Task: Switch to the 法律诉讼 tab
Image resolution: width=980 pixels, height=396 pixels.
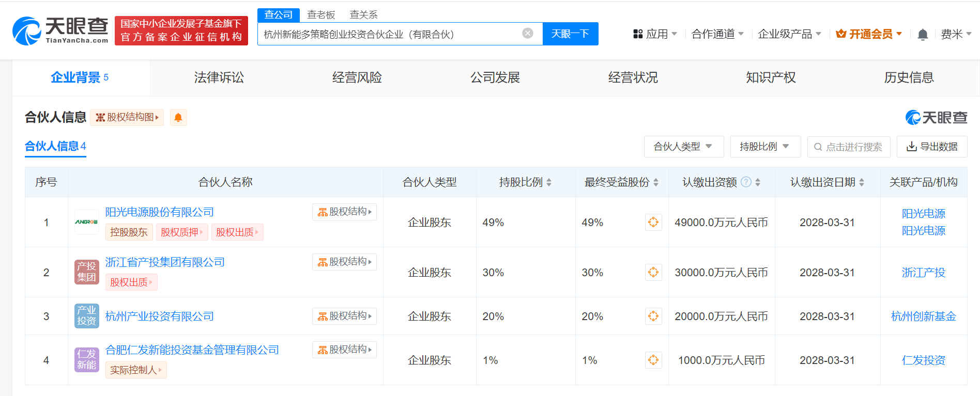Action: click(219, 77)
